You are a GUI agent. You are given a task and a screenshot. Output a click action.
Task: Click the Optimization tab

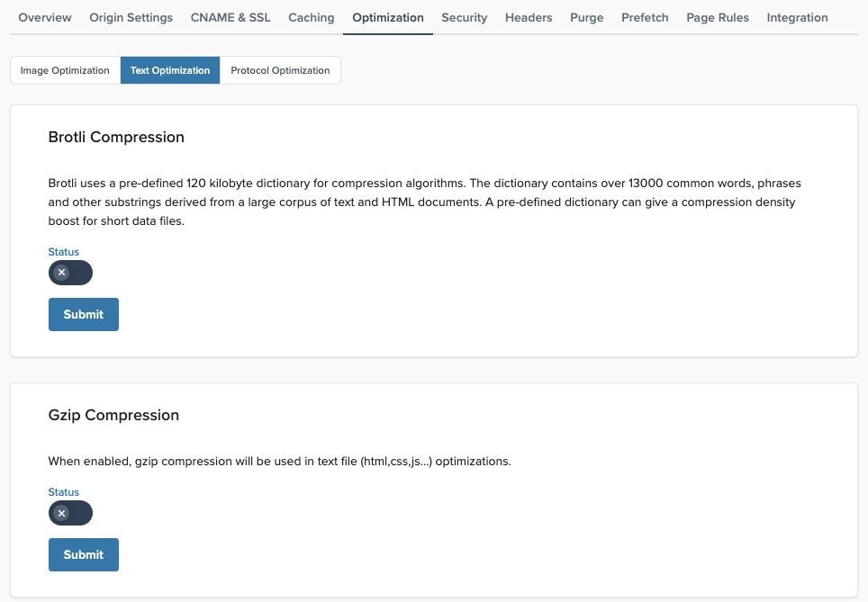388,17
